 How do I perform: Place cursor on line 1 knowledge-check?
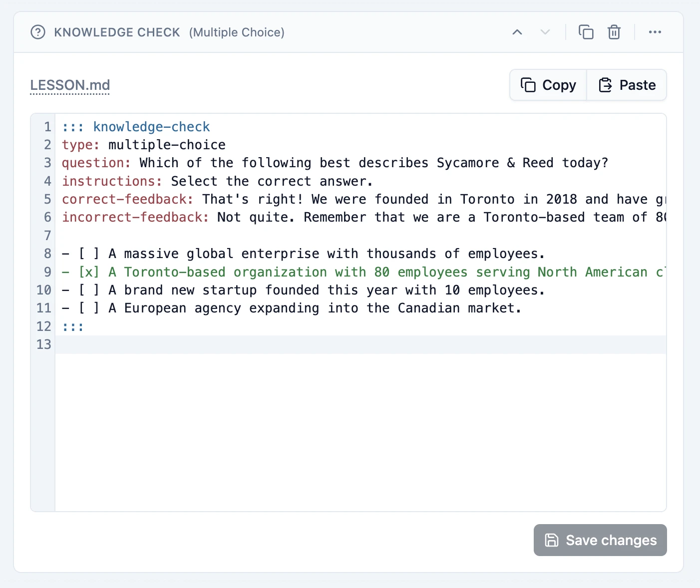(136, 127)
